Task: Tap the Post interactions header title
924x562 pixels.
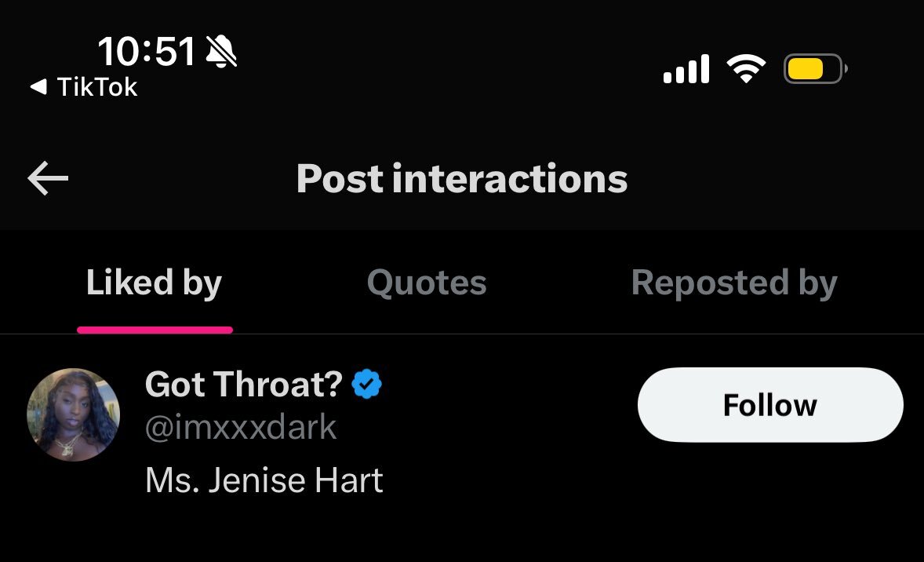Action: pos(462,178)
